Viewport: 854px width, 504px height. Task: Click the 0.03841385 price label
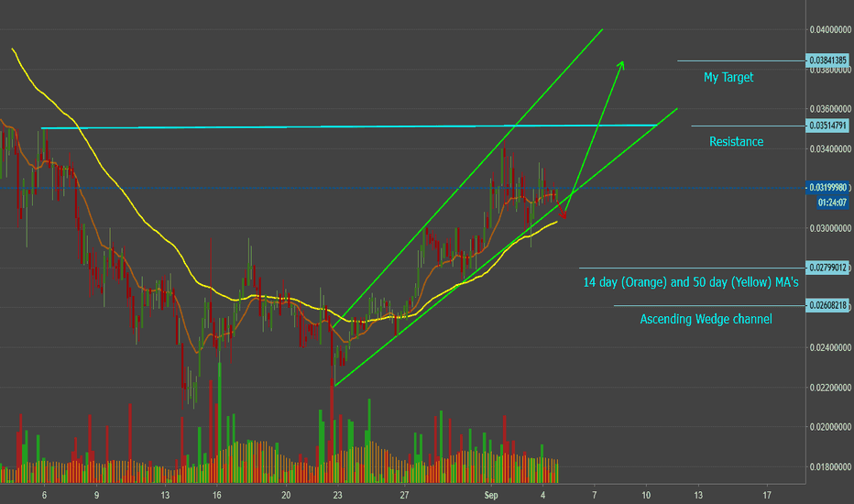pyautogui.click(x=827, y=60)
